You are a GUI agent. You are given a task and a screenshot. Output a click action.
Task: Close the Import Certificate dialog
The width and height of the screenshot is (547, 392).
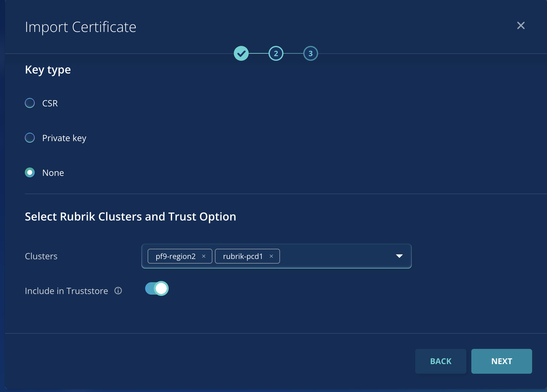(521, 25)
